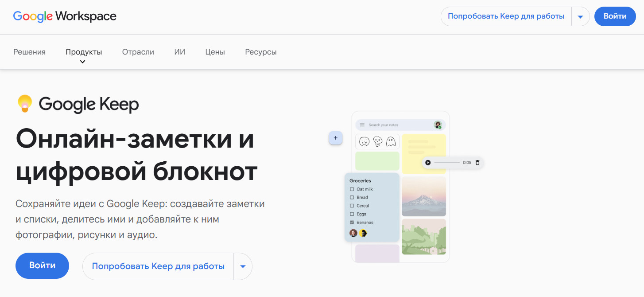Viewport: 644px width, 297px height.
Task: Click the audio clip progress slider
Action: (446, 163)
